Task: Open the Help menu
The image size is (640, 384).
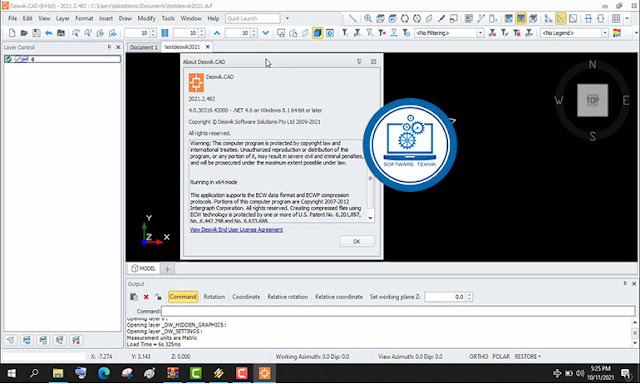Action: click(213, 18)
